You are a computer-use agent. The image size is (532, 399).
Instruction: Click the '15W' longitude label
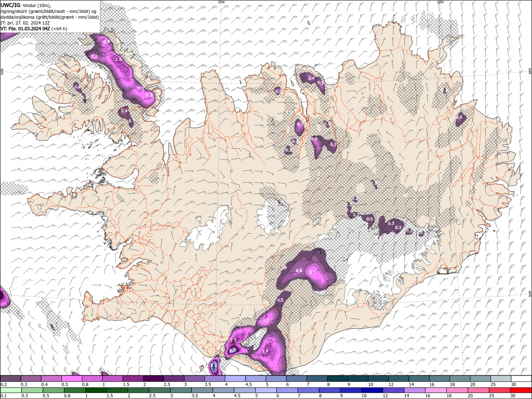(440, 2)
